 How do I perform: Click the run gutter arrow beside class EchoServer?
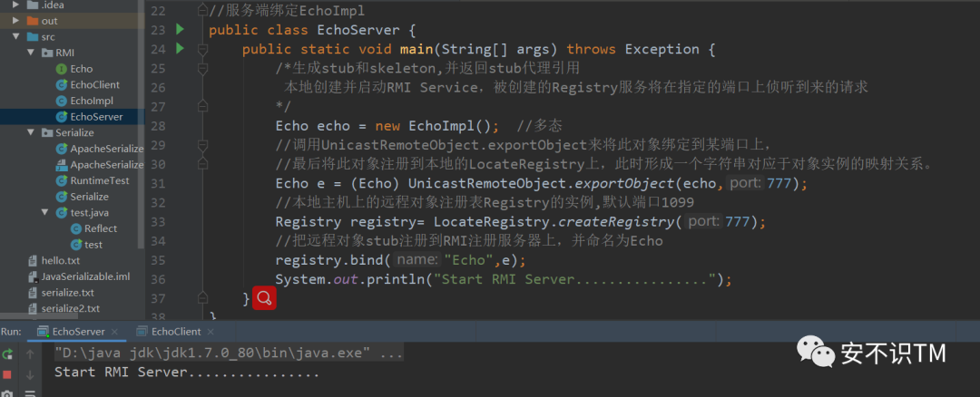tap(180, 29)
